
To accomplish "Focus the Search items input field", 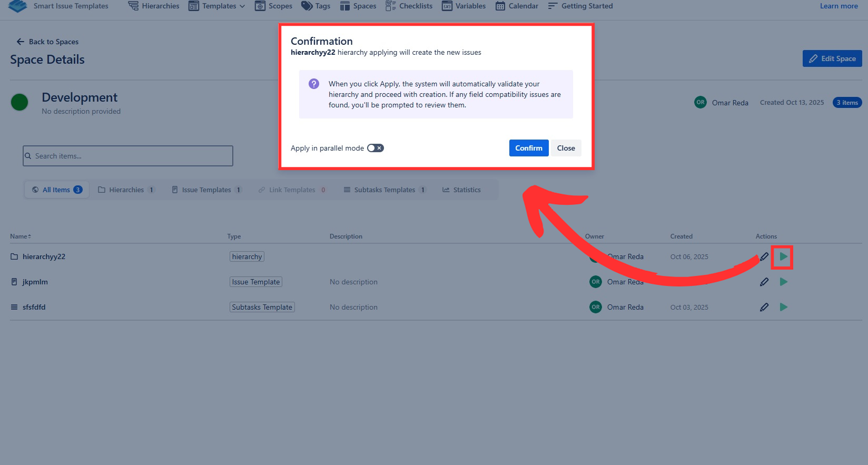I will tap(128, 156).
